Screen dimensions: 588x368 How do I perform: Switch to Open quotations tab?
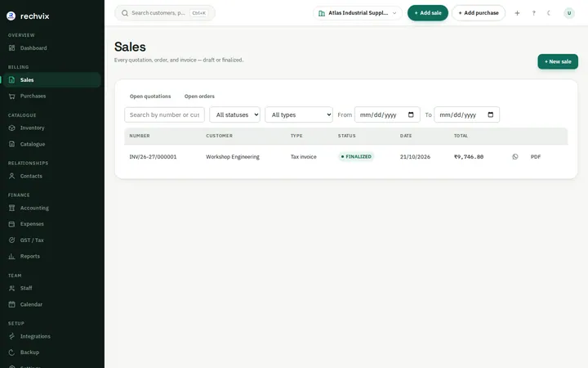(150, 96)
